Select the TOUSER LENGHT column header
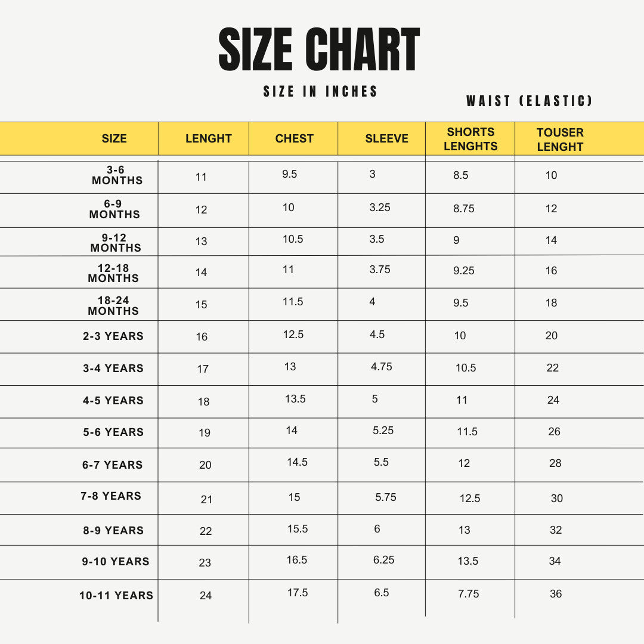The height and width of the screenshot is (644, 644). point(560,140)
